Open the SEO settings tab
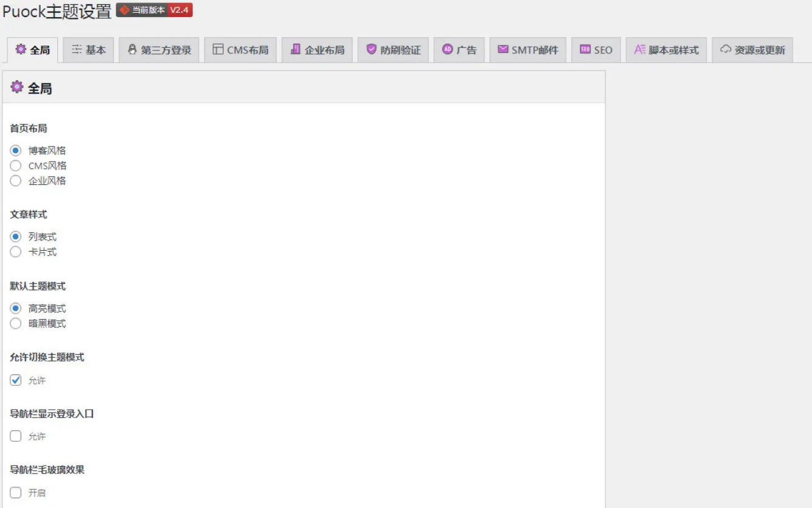Viewport: 812px width, 508px height. pyautogui.click(x=596, y=50)
